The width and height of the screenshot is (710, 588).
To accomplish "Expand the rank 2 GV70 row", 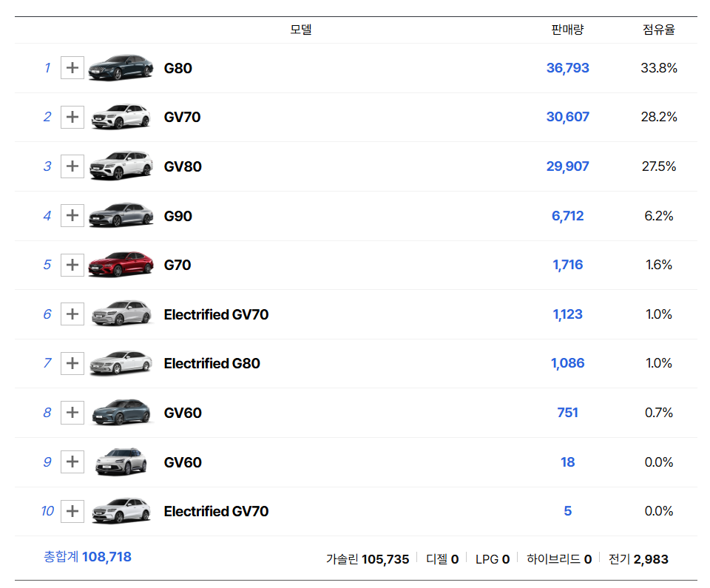I will point(72,118).
